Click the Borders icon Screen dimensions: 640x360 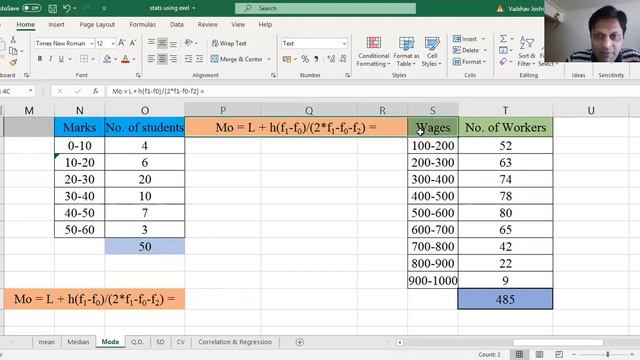(84, 59)
